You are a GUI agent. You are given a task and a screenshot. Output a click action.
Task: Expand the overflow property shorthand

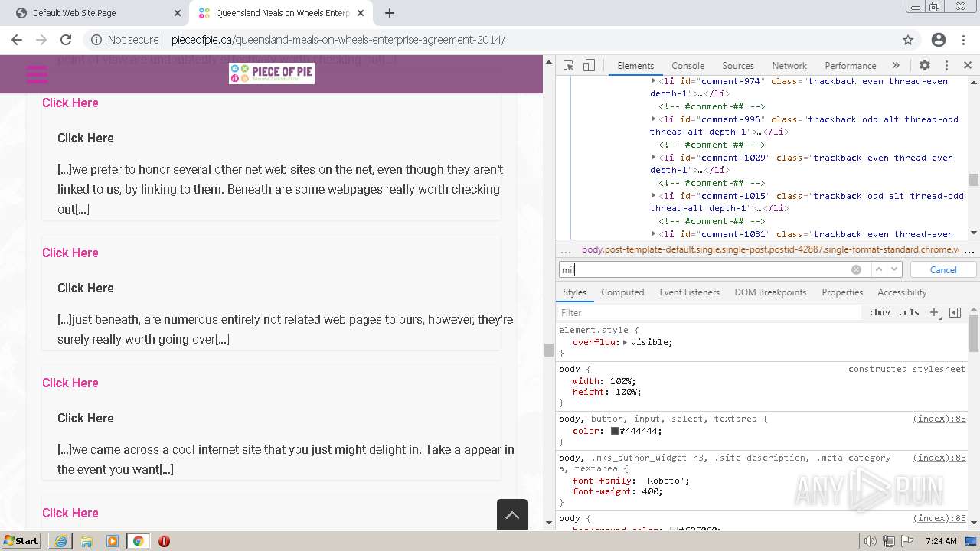click(625, 342)
